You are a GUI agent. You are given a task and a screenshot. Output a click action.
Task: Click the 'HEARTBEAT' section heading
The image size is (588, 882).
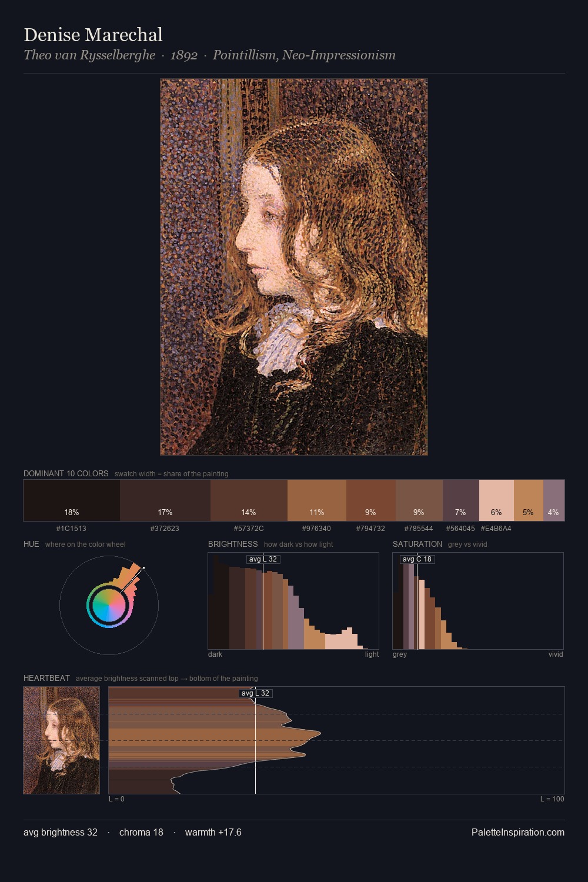(x=46, y=678)
